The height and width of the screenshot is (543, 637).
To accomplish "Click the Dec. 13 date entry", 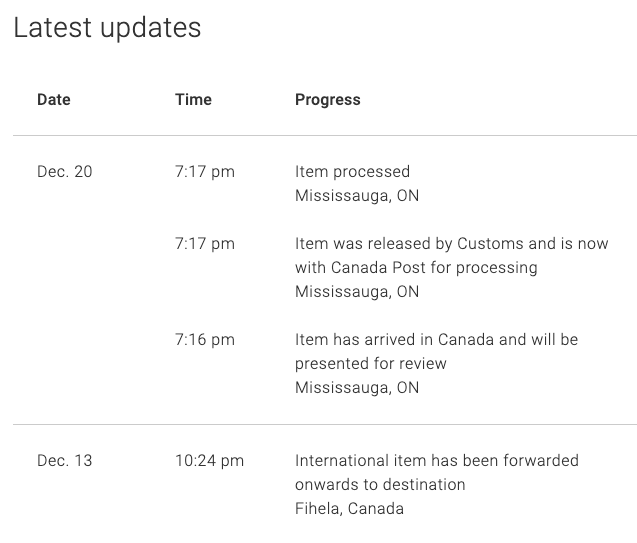I will pyautogui.click(x=64, y=461).
